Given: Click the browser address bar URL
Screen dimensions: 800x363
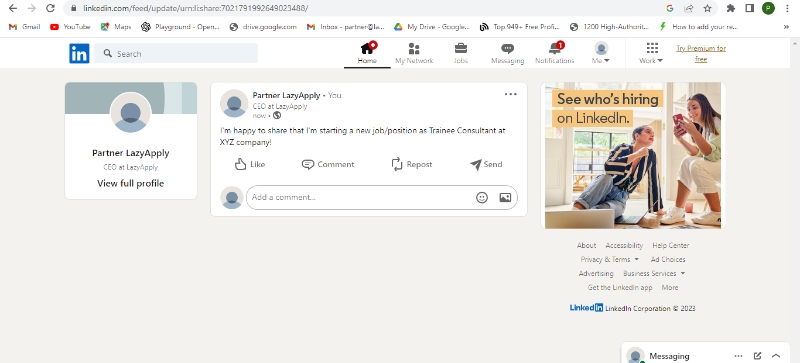Looking at the screenshot, I should [x=195, y=8].
